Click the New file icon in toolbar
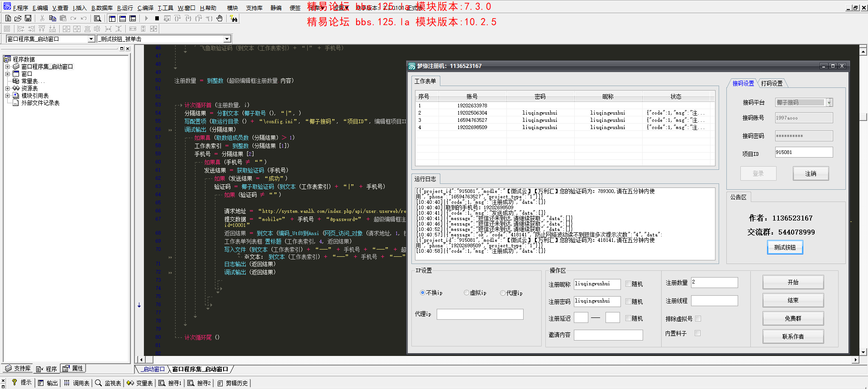868x389 pixels. click(x=8, y=19)
